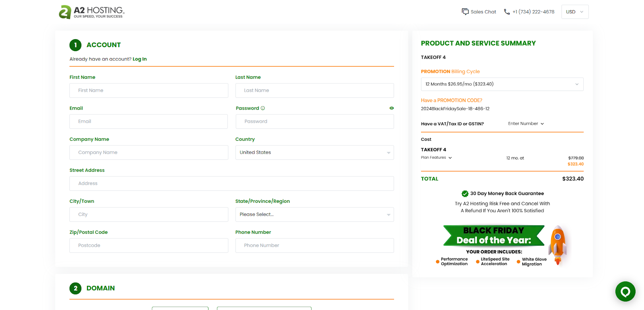Image resolution: width=644 pixels, height=310 pixels.
Task: Open the USD currency dropdown
Action: click(x=575, y=12)
